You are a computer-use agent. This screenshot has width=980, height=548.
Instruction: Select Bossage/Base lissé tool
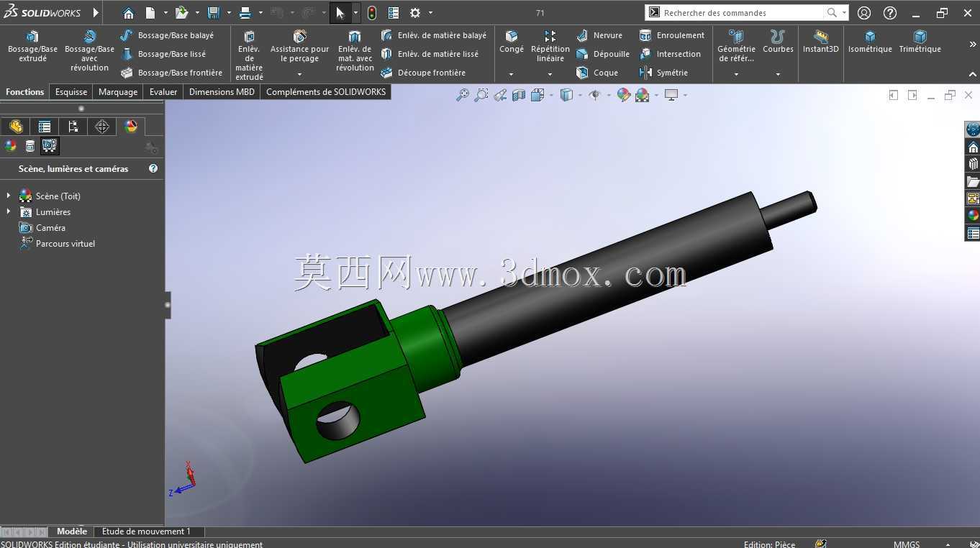(163, 54)
